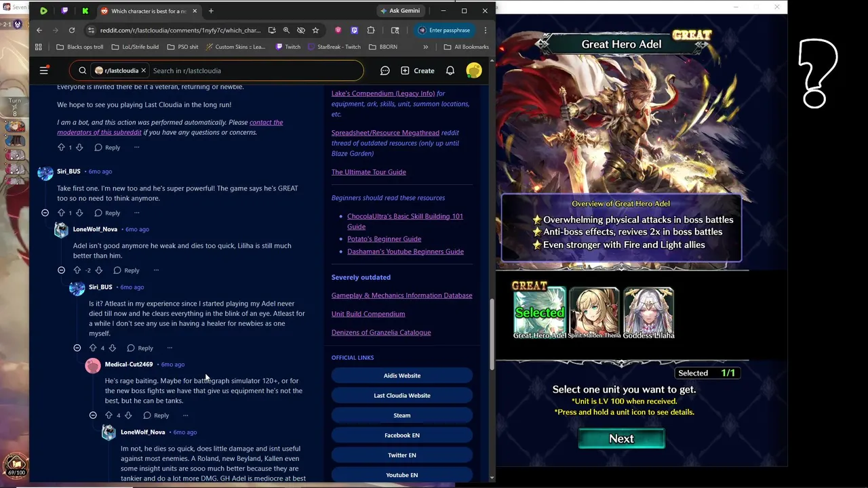Open Dashaman's Youtube Beginners Guide link
Viewport: 868px width, 488px height.
coord(406,251)
